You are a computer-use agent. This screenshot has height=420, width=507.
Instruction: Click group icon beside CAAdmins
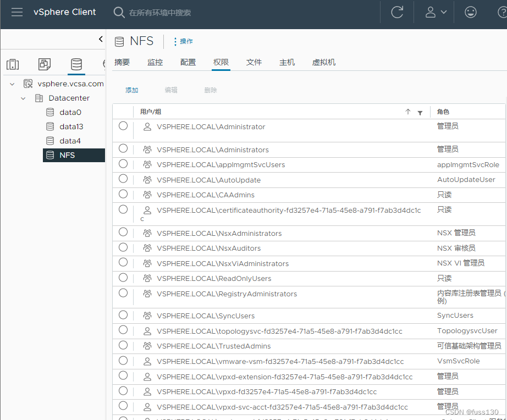tap(147, 195)
